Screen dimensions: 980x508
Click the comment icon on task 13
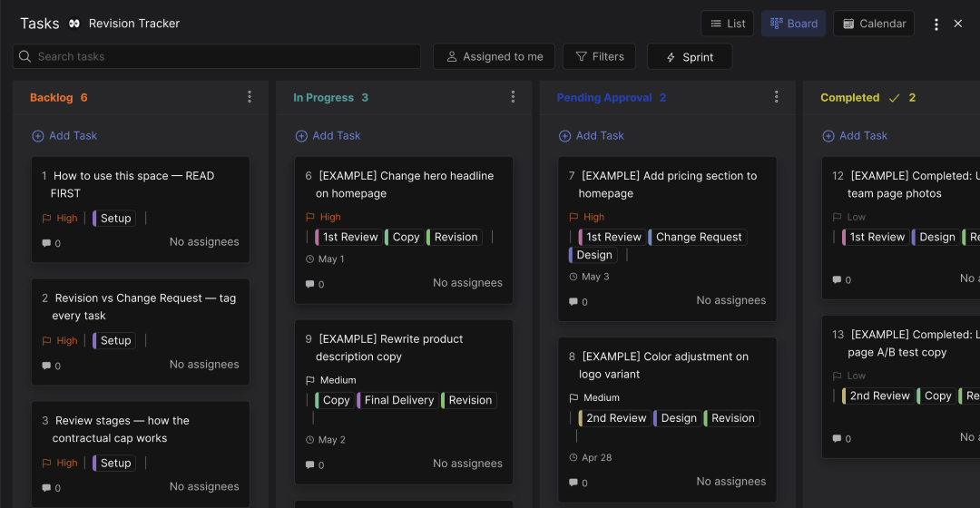click(837, 439)
